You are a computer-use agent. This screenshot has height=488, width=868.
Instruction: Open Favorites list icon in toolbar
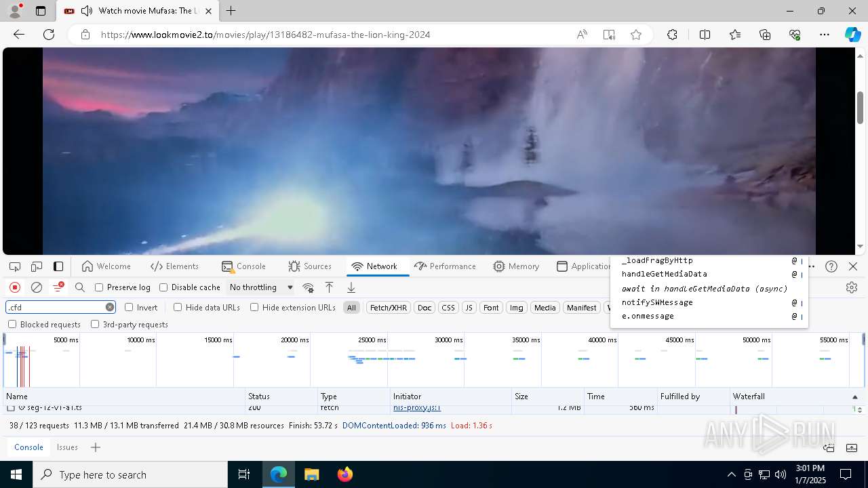pyautogui.click(x=735, y=35)
